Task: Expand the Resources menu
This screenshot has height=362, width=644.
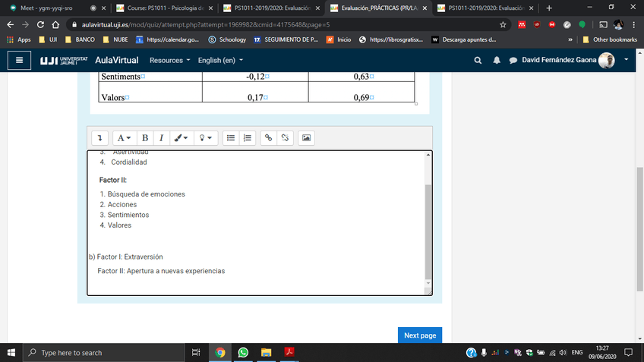Action: 169,61
